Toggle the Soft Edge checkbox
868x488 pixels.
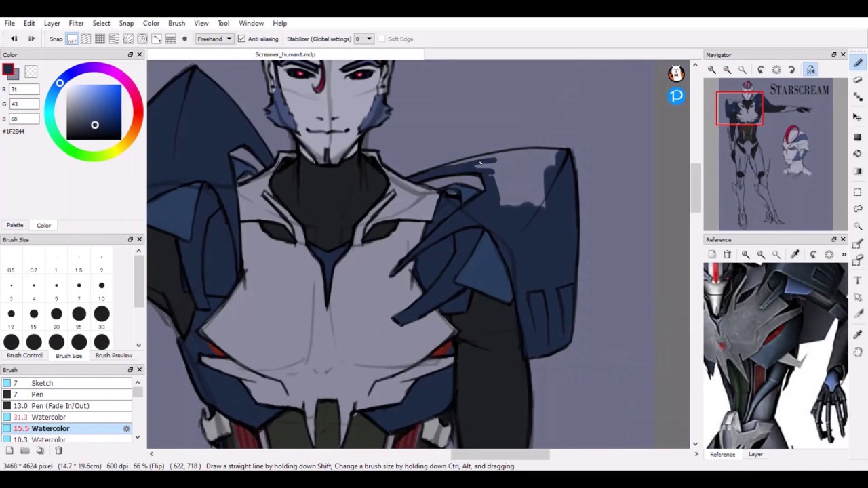(x=382, y=39)
